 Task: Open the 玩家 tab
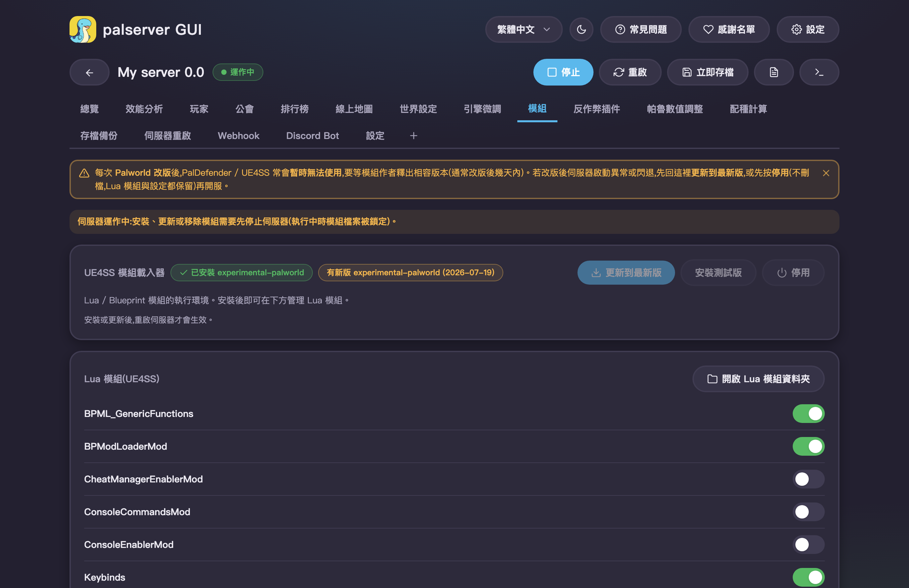tap(199, 109)
